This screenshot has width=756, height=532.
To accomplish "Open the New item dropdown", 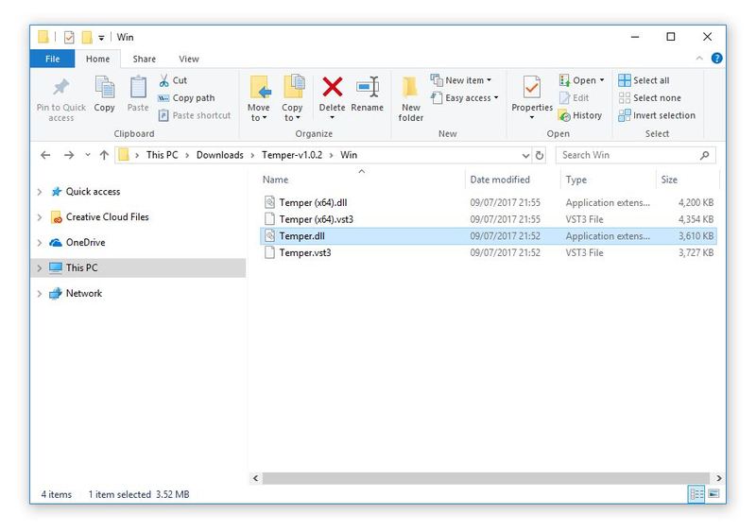I will [462, 80].
